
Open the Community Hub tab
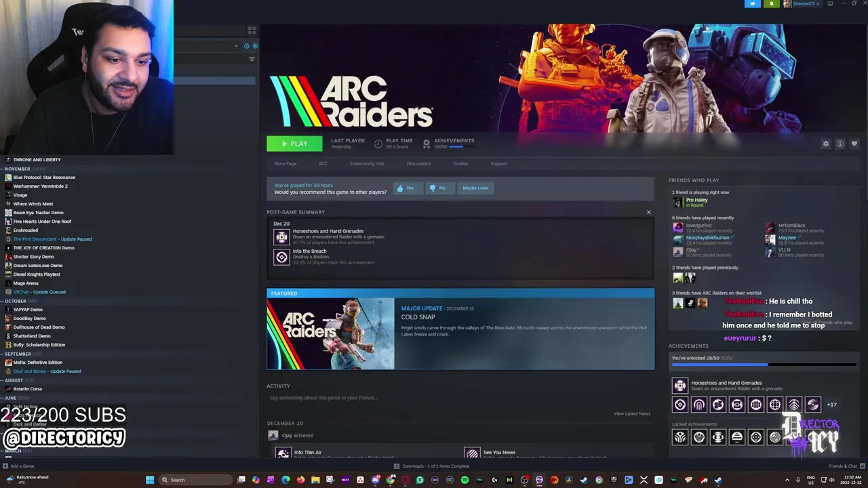367,163
